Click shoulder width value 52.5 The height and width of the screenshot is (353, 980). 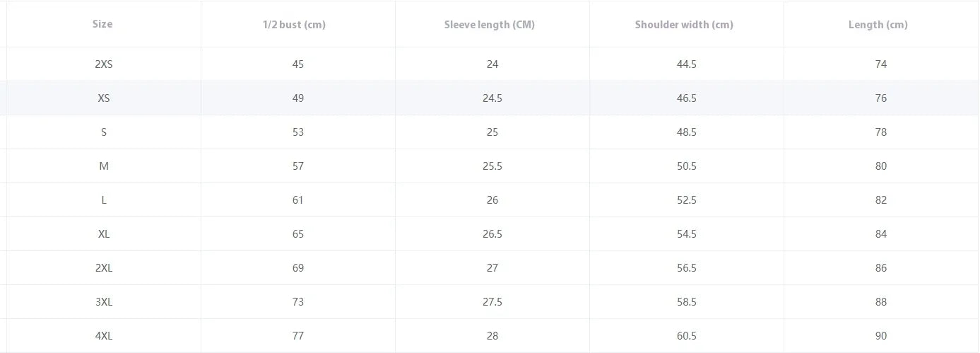(x=687, y=200)
